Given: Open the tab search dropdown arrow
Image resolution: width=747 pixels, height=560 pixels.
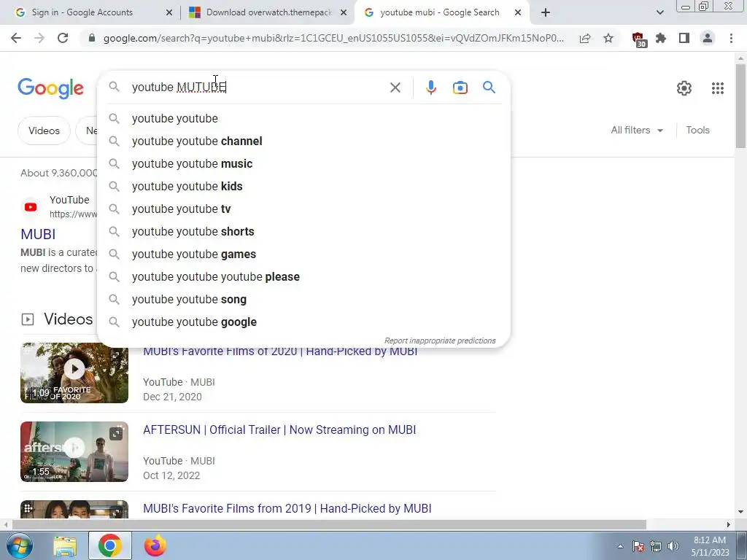Looking at the screenshot, I should tap(659, 12).
